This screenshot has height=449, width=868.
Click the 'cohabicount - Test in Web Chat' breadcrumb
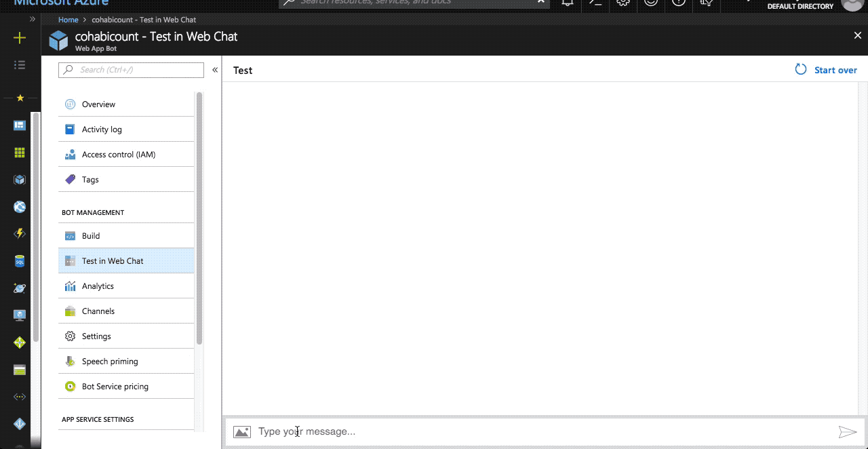pyautogui.click(x=144, y=20)
